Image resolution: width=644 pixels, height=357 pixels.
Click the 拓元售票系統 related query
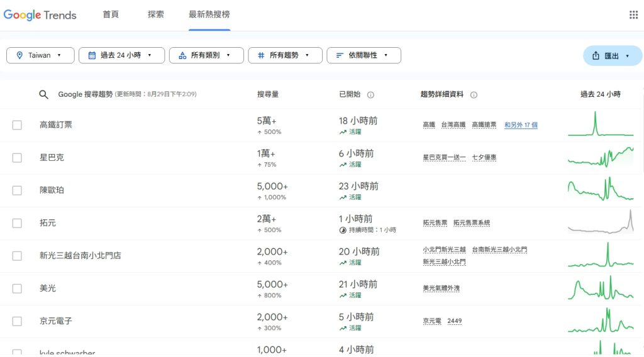coord(472,223)
